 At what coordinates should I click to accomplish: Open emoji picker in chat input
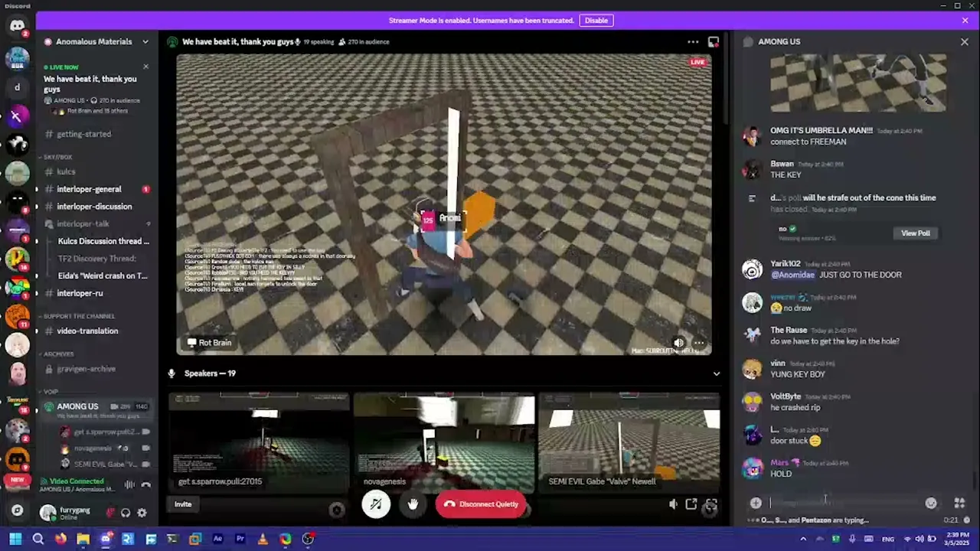[930, 503]
